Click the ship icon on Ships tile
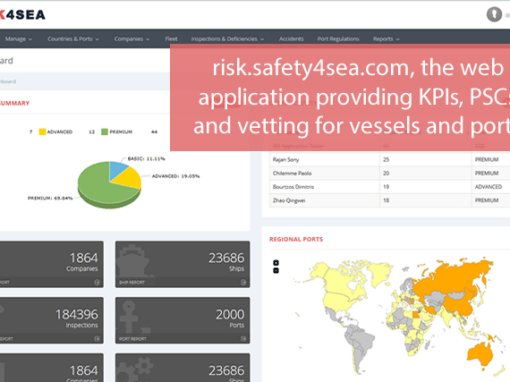 point(133,261)
